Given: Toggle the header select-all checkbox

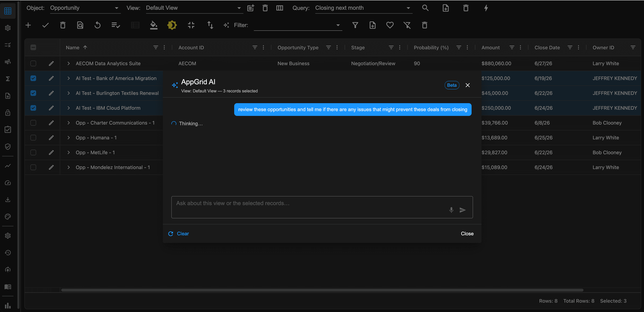Looking at the screenshot, I should [x=33, y=47].
